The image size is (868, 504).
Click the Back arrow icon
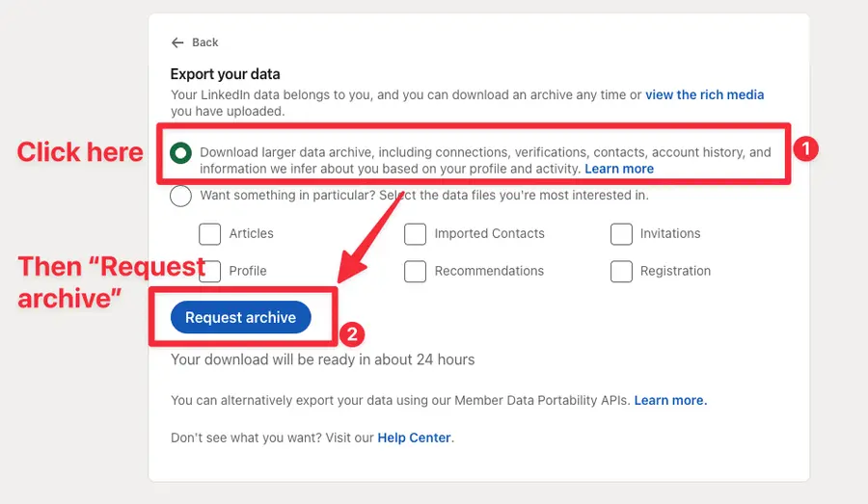tap(177, 42)
